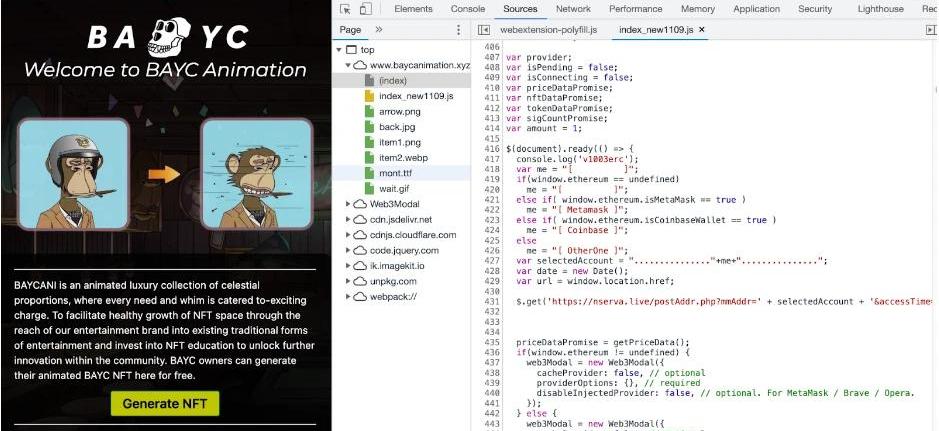The image size is (939, 431).
Task: Click the cdn.jsdelivr.net cloud icon
Action: click(360, 220)
